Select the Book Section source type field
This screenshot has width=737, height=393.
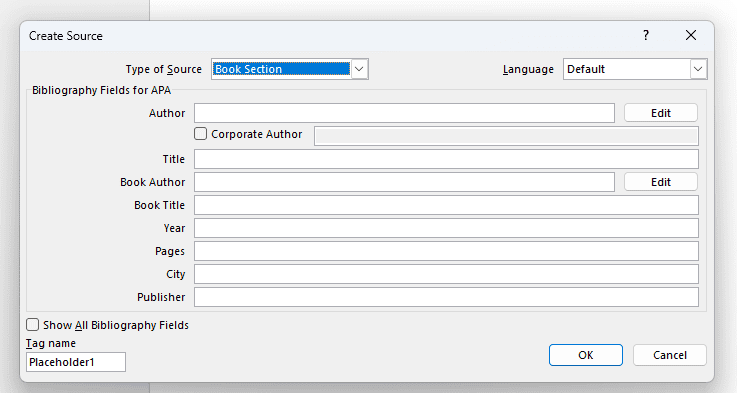(x=281, y=69)
